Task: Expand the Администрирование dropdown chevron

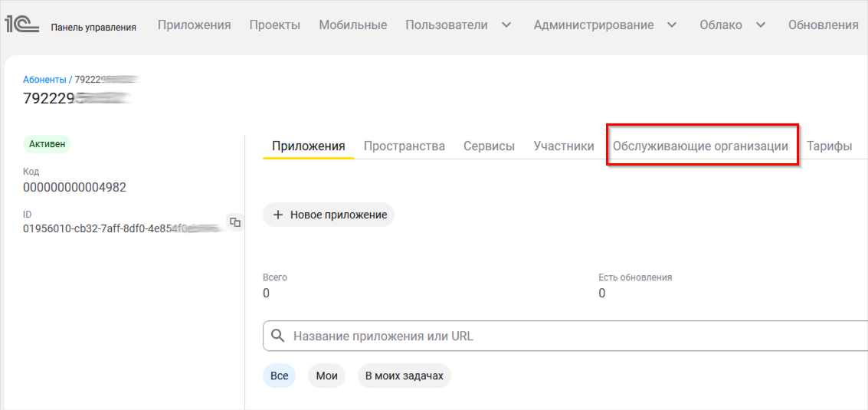Action: click(x=672, y=25)
